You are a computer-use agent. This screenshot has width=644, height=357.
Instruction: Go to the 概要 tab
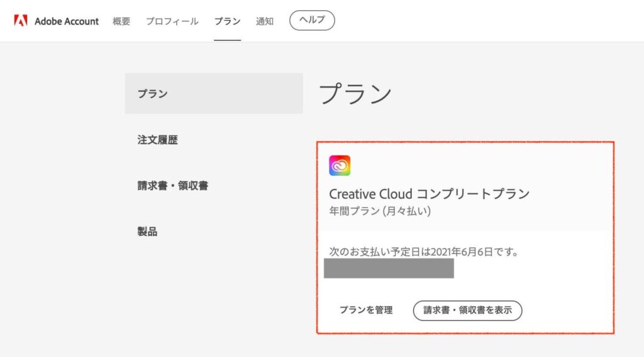pyautogui.click(x=121, y=21)
